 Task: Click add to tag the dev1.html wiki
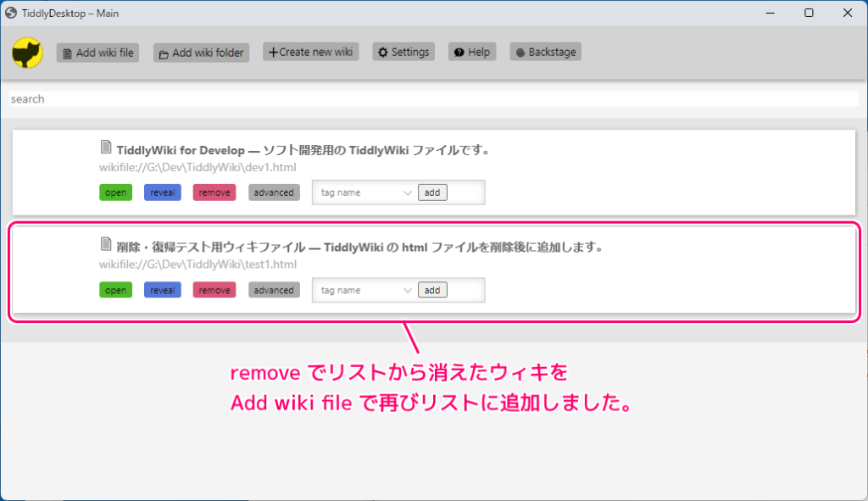pos(432,192)
